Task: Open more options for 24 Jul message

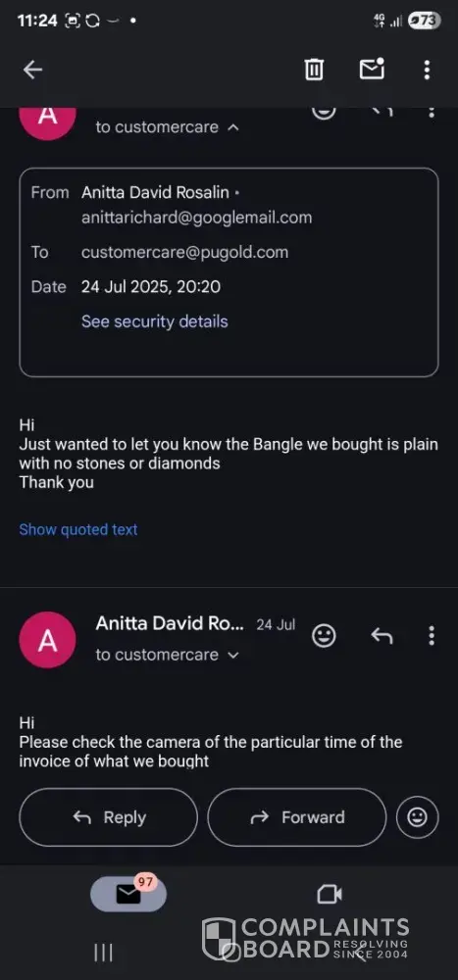Action: 432,636
